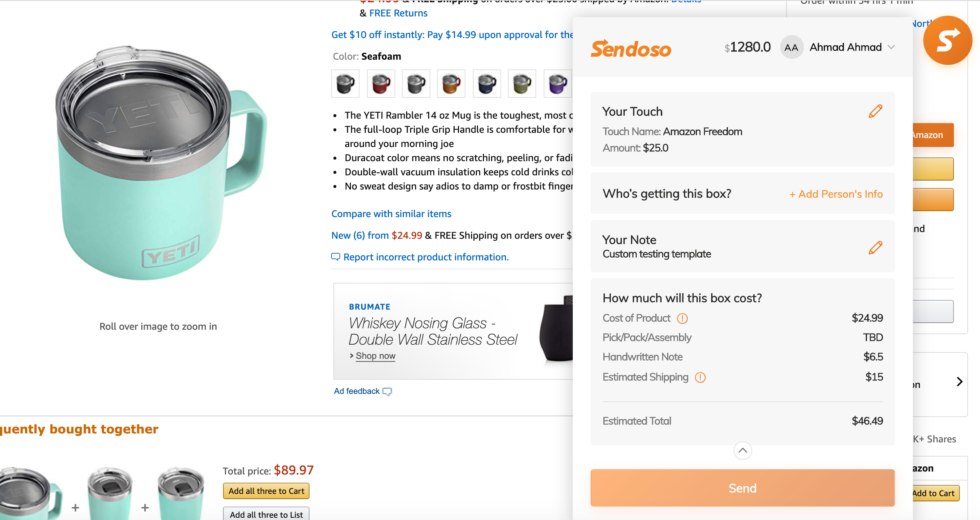Image resolution: width=980 pixels, height=520 pixels.
Task: Collapse the cost breakdown with chevron
Action: pos(742,451)
